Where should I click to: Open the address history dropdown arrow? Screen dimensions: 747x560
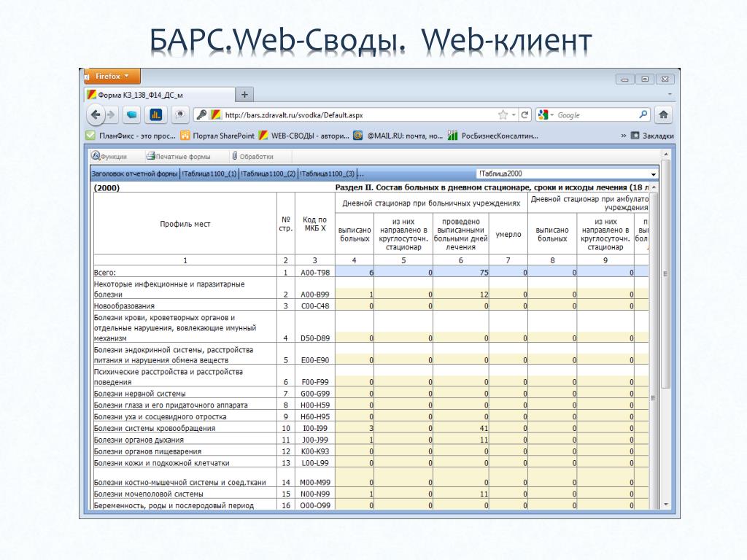tap(514, 114)
